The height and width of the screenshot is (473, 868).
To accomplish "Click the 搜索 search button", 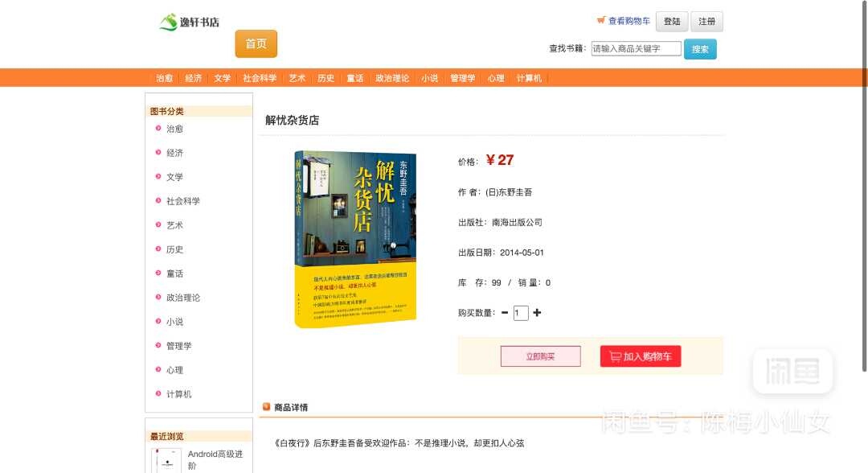I will tap(700, 49).
